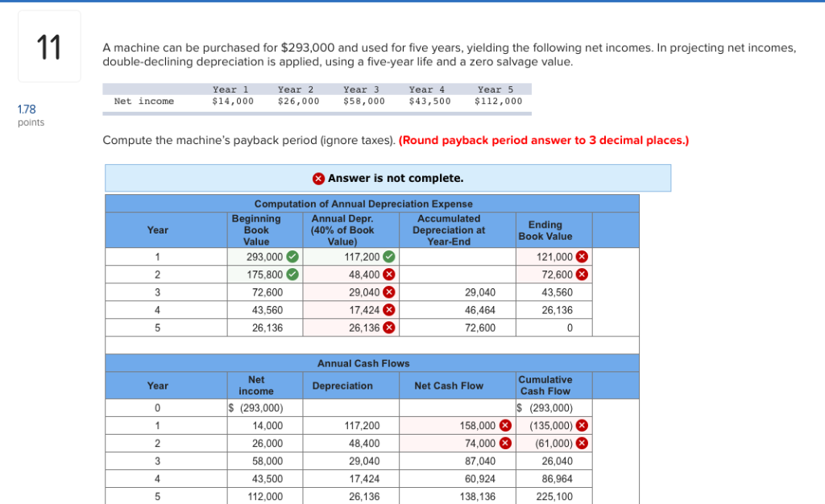Viewport: 825px width, 504px height.
Task: Select the empty year 2 accumulated depreciation cell
Action: pyautogui.click(x=458, y=275)
